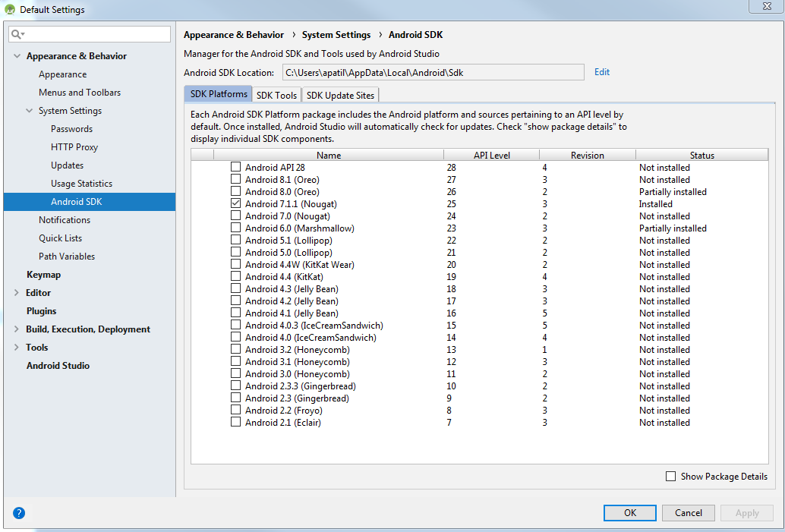Check the Android 2.1 (Eclair) checkbox
785x532 pixels.
click(235, 422)
